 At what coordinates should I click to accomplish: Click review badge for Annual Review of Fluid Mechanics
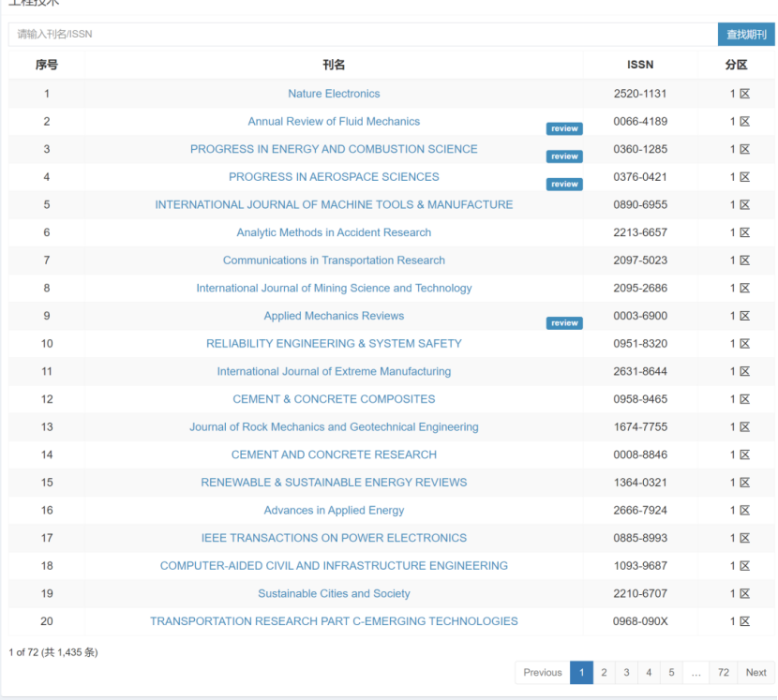[564, 129]
